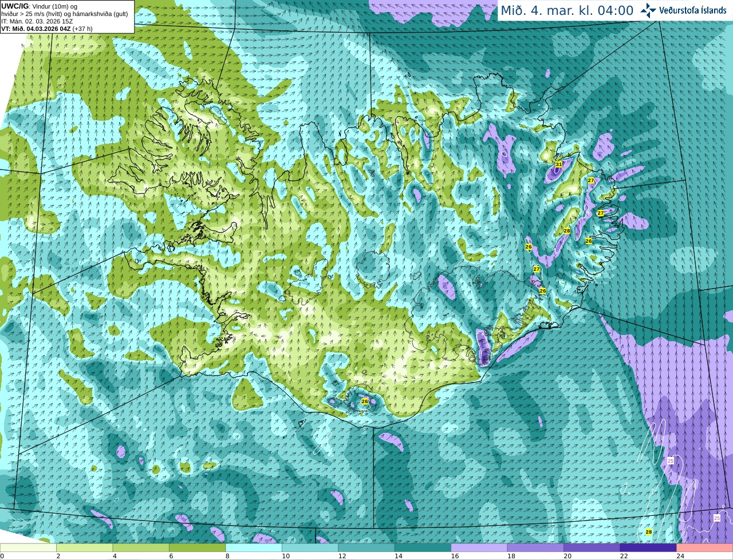Image resolution: width=733 pixels, height=560 pixels.
Task: Click the '8' tick label on the color scale
Action: (x=227, y=556)
